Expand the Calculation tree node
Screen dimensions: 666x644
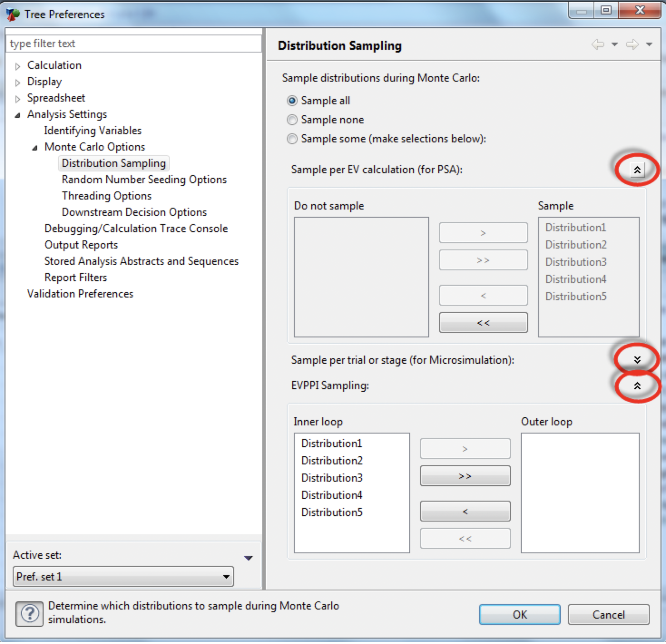tap(18, 66)
